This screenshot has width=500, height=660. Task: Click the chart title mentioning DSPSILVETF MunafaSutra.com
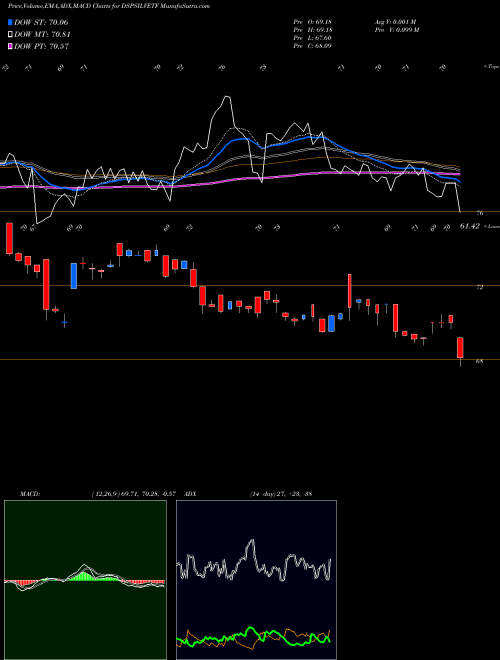coord(109,6)
